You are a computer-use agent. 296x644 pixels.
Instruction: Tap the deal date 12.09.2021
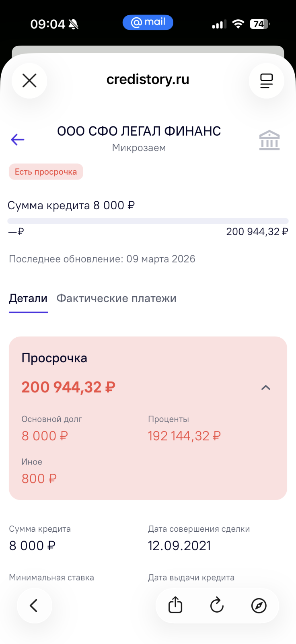click(179, 546)
